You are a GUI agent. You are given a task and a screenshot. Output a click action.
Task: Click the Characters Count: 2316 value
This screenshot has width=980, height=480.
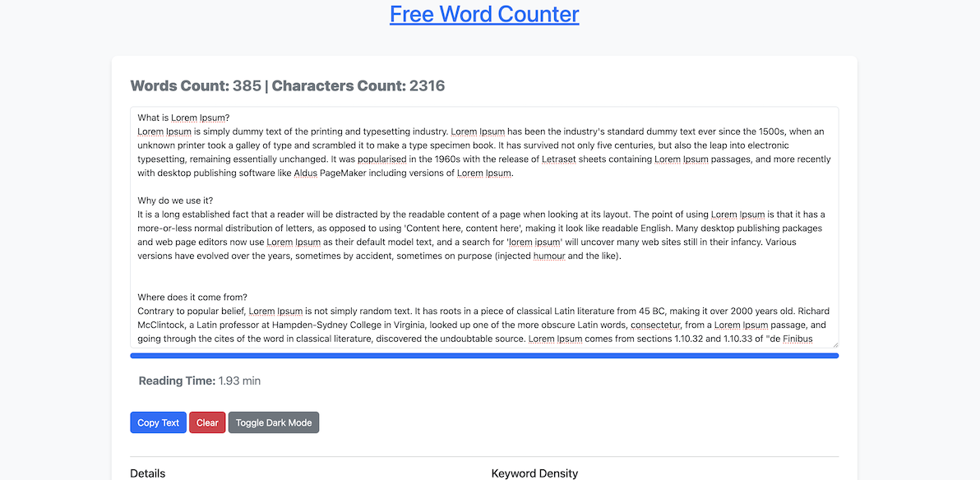coord(426,85)
